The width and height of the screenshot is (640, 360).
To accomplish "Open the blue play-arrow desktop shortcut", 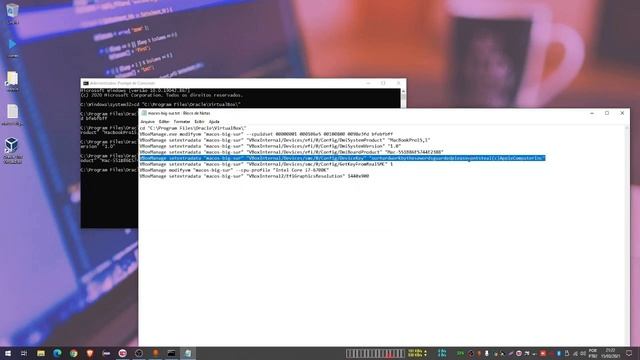I will 12,46.
